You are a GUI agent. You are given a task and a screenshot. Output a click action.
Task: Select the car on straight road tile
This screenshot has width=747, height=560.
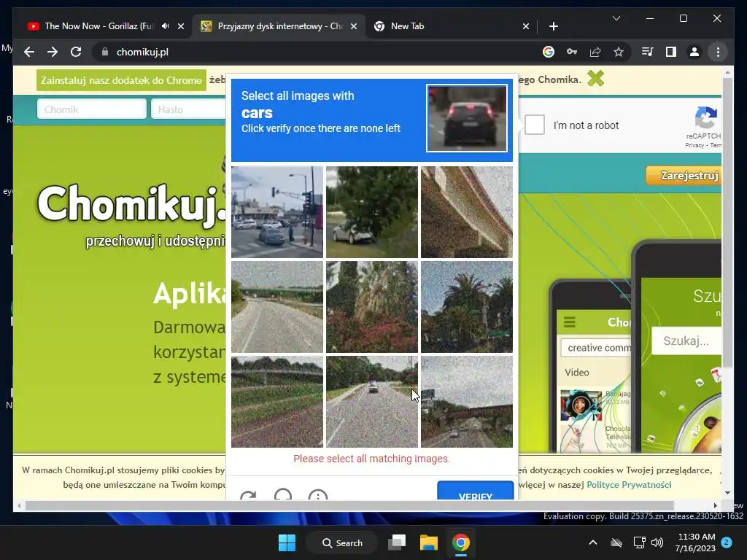coord(371,402)
